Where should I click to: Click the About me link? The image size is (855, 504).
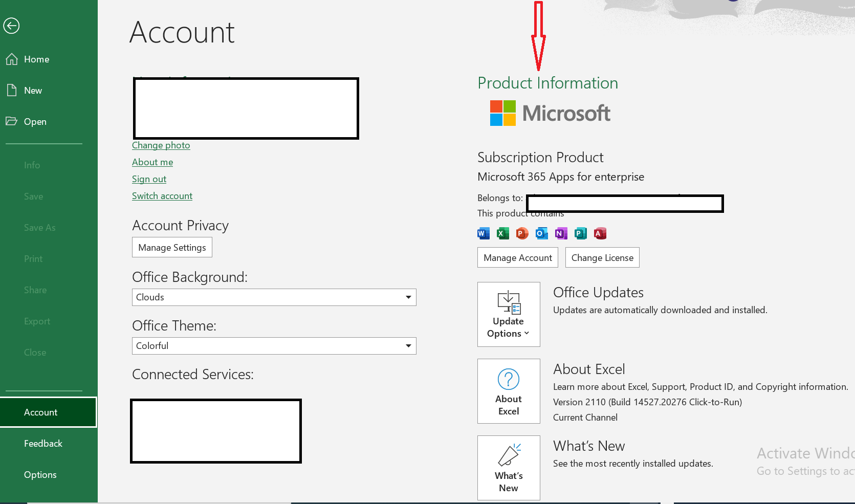click(x=152, y=162)
